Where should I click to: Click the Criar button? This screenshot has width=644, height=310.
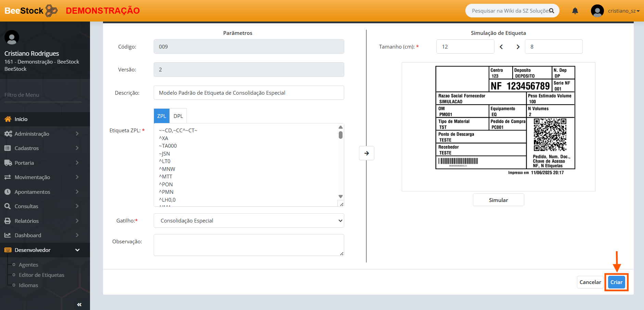(616, 282)
